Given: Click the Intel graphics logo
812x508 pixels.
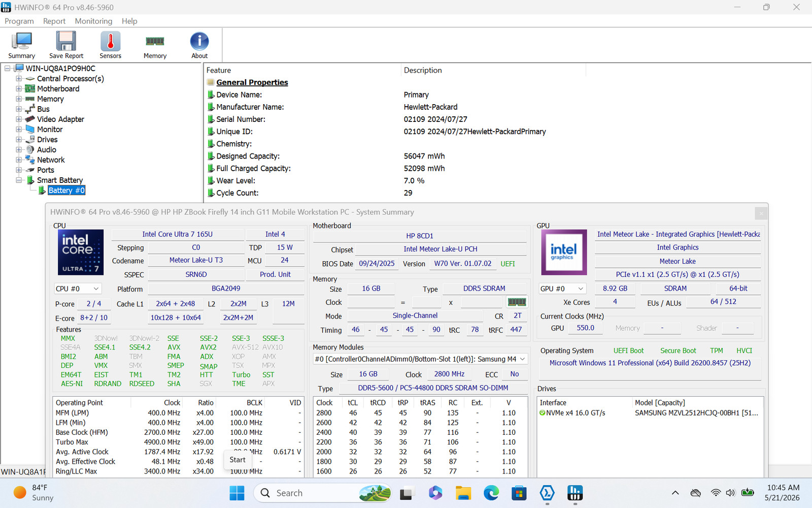Looking at the screenshot, I should coord(564,252).
